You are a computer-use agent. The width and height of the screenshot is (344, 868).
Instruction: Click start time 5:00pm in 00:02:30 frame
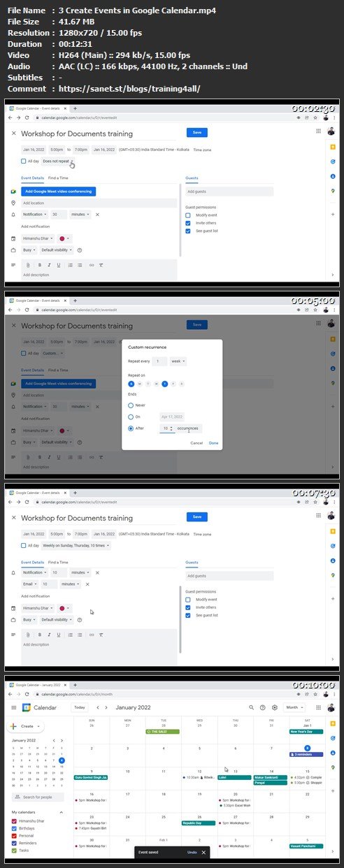(56, 150)
